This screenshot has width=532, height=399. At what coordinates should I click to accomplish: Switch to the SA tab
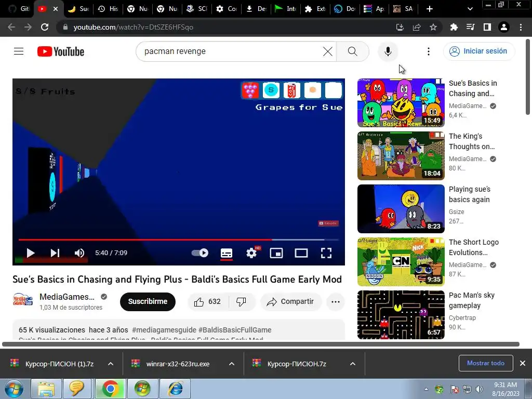403,9
